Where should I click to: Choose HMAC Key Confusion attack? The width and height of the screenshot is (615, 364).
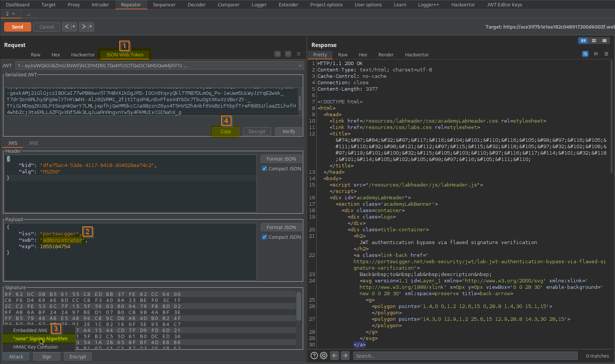tap(36, 347)
